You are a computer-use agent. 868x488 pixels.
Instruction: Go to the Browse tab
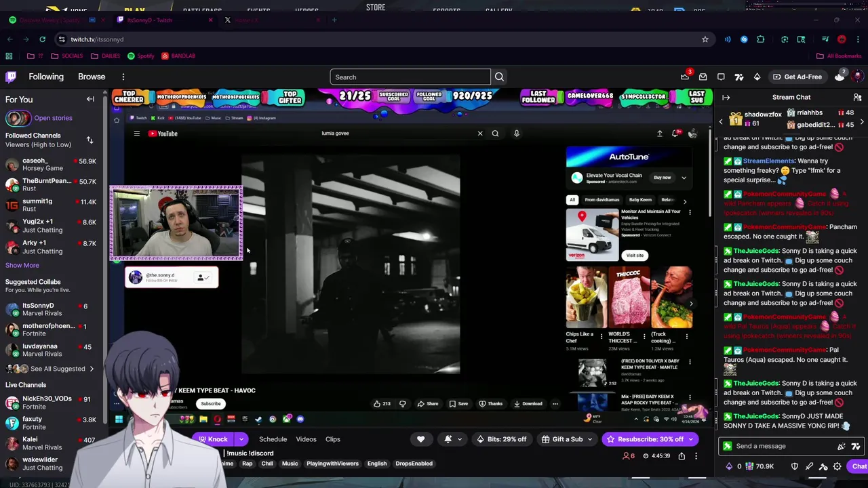pyautogui.click(x=92, y=77)
